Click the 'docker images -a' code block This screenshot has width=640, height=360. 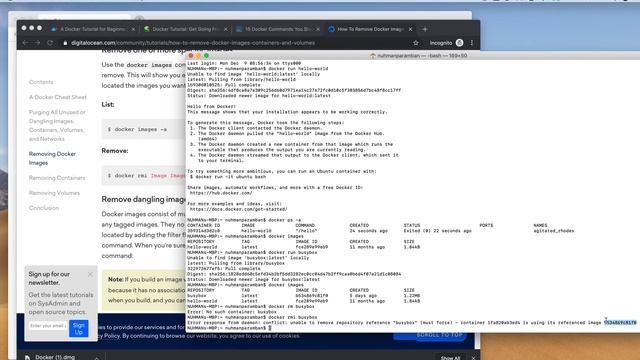pos(143,129)
